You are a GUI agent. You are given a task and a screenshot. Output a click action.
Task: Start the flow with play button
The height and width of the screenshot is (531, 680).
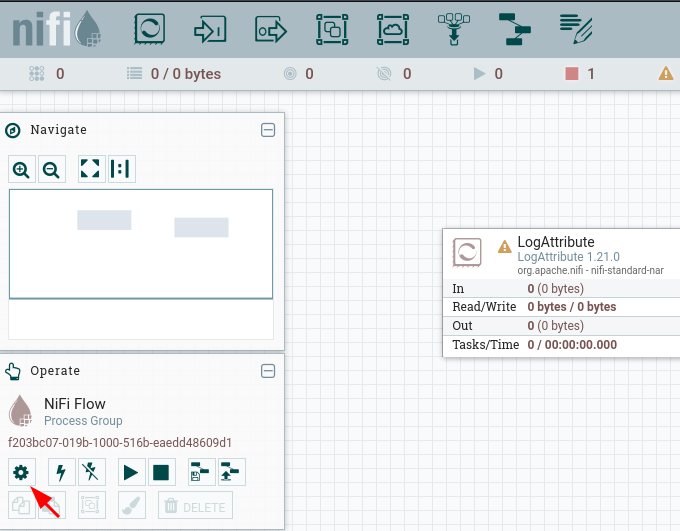pos(131,472)
